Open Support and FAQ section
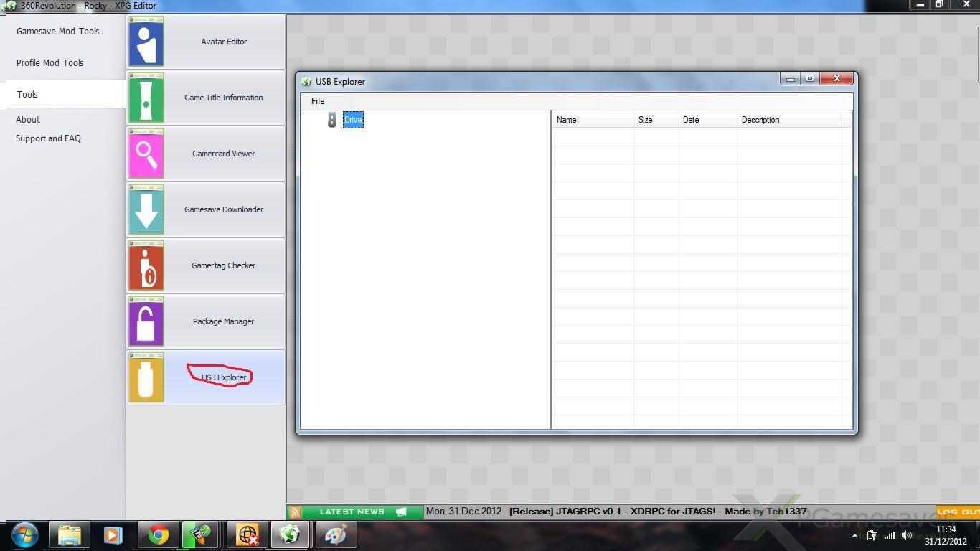This screenshot has height=551, width=980. 49,138
